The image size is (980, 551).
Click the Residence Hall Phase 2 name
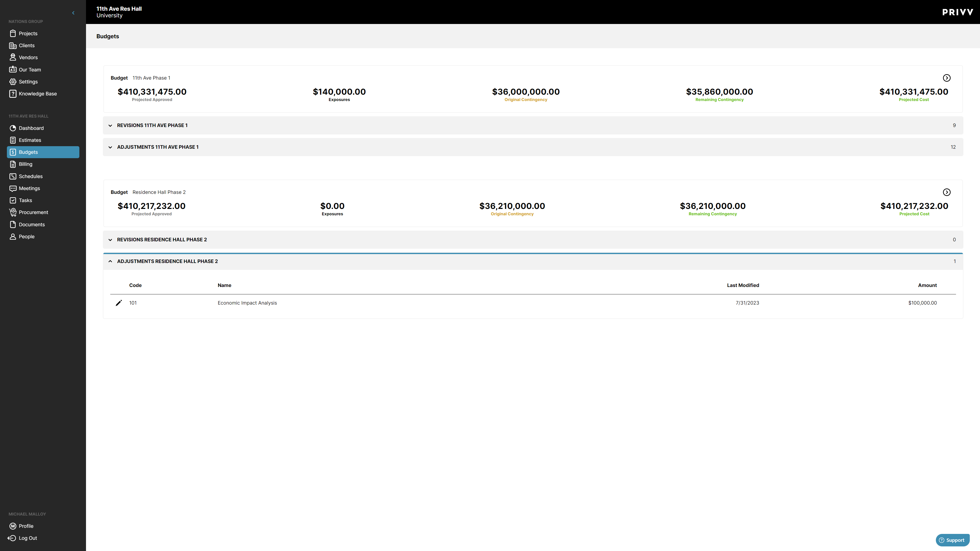[x=159, y=192]
